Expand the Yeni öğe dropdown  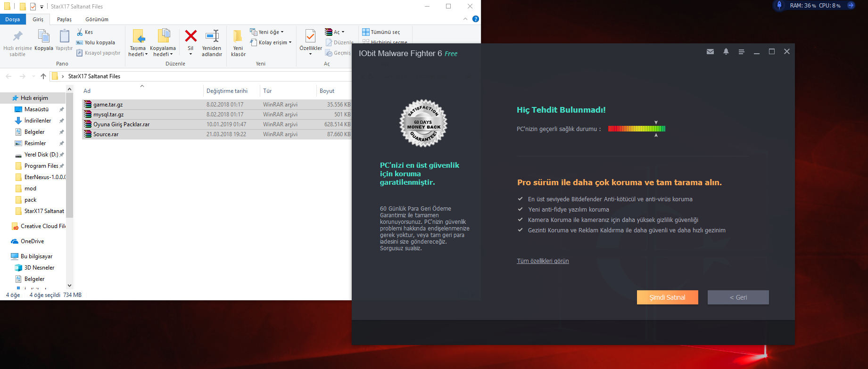[267, 32]
